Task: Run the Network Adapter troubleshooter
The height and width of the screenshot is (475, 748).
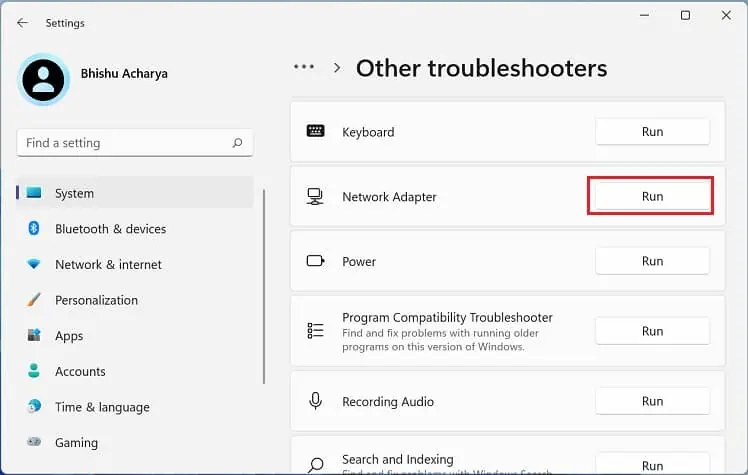Action: click(652, 197)
